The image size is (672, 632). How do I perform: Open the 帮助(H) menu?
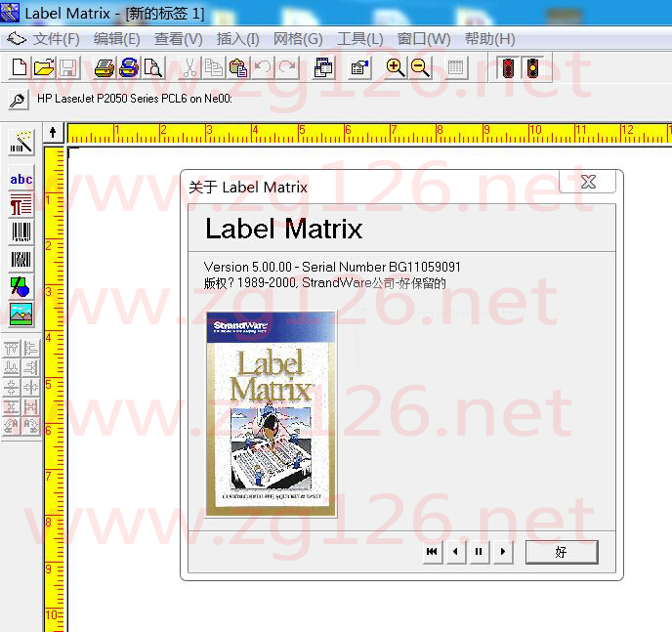[x=490, y=39]
